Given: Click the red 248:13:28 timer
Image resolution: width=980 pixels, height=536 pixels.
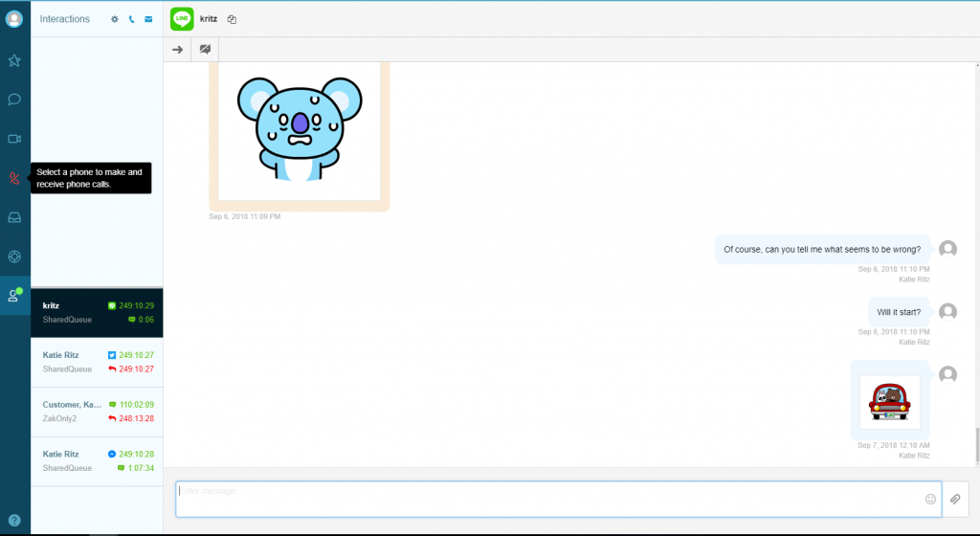Looking at the screenshot, I should pos(136,418).
